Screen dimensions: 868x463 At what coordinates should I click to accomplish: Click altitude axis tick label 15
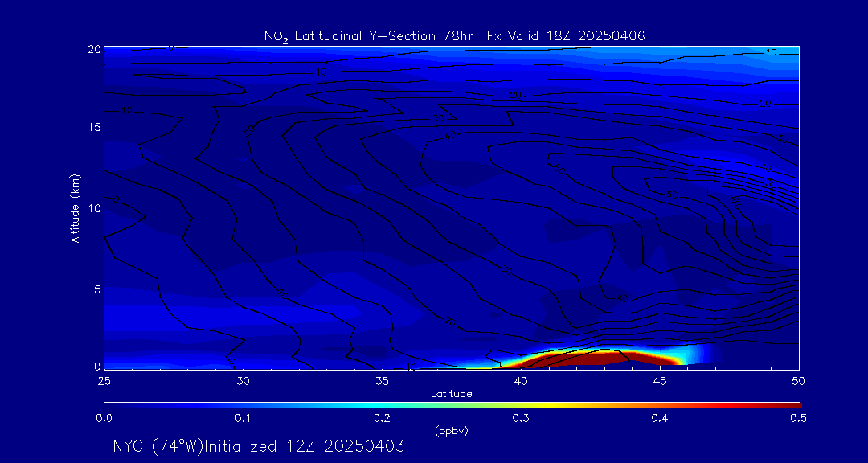(x=93, y=127)
